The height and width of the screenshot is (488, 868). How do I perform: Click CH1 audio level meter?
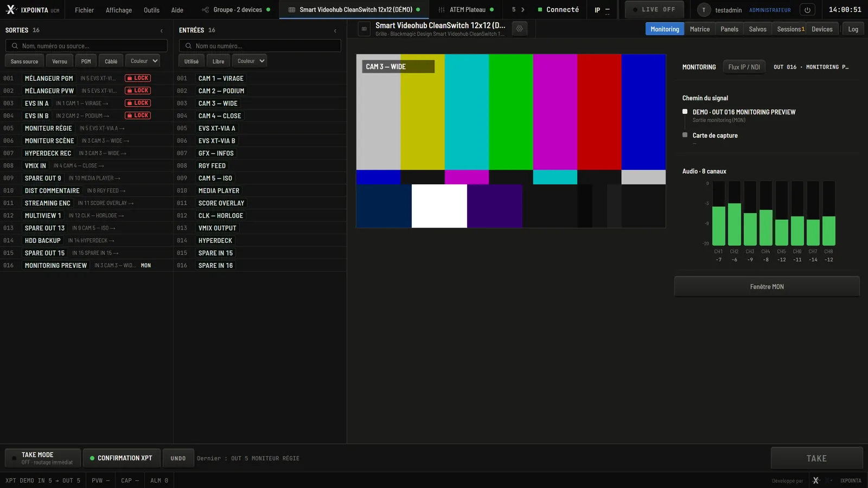(718, 213)
